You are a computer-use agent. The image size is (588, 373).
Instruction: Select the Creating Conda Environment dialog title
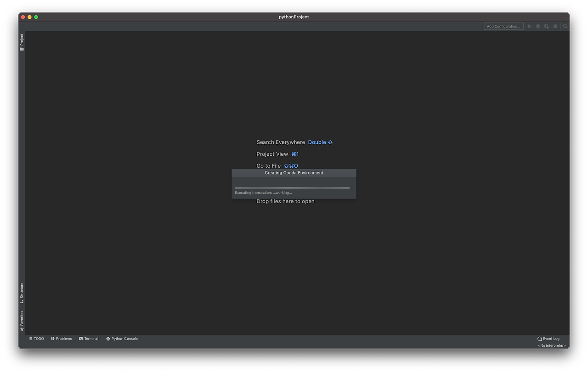click(x=294, y=173)
